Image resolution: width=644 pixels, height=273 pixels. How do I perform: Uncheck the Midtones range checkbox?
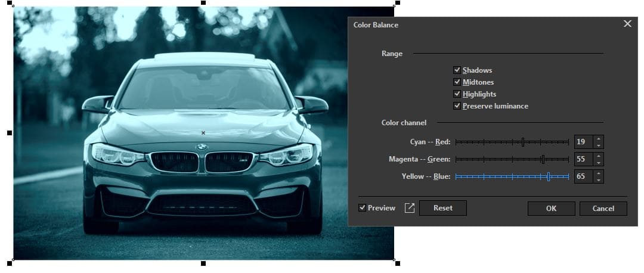pyautogui.click(x=457, y=82)
